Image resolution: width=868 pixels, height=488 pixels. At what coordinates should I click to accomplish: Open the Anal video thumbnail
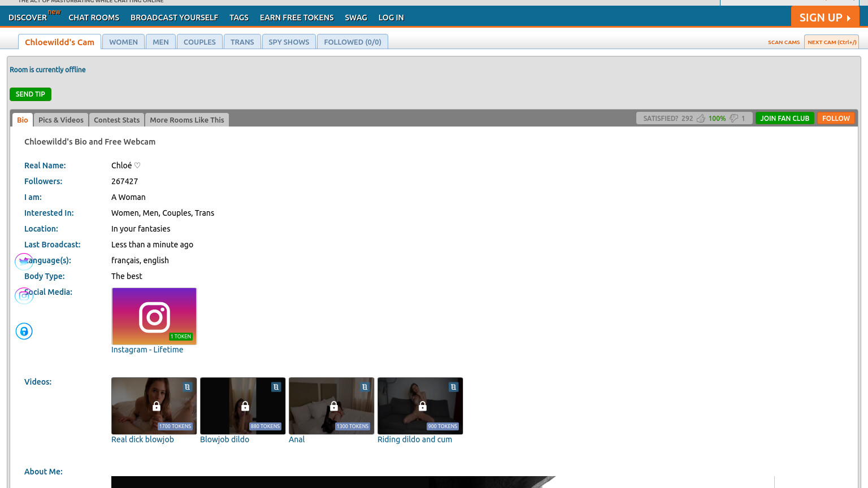coord(332,406)
